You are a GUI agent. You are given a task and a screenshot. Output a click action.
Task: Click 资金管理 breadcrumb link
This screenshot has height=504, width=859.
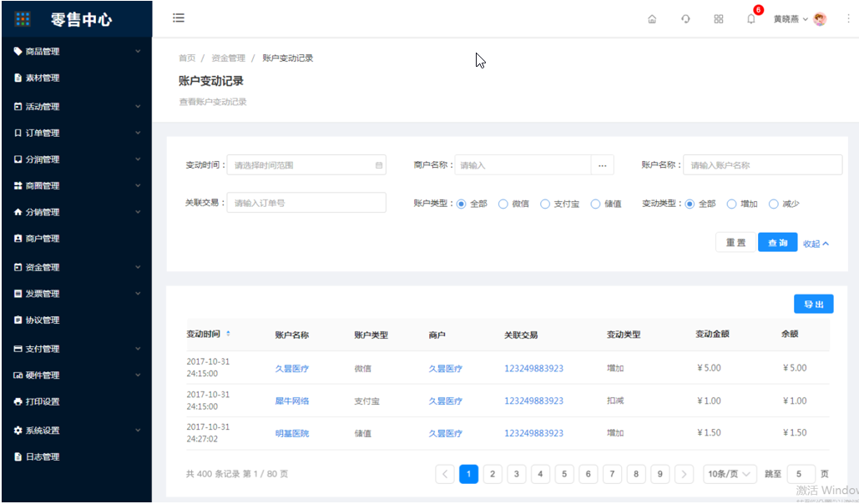(229, 58)
